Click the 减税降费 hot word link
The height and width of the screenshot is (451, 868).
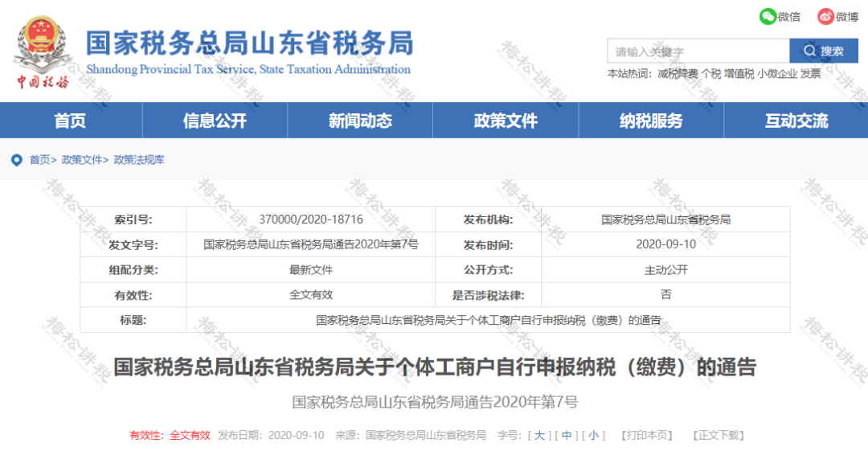[x=678, y=74]
